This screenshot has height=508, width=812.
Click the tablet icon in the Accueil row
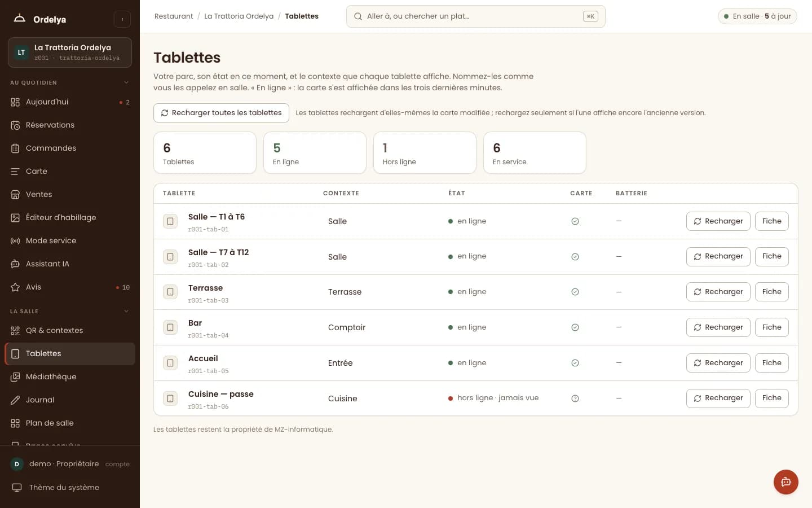click(170, 363)
